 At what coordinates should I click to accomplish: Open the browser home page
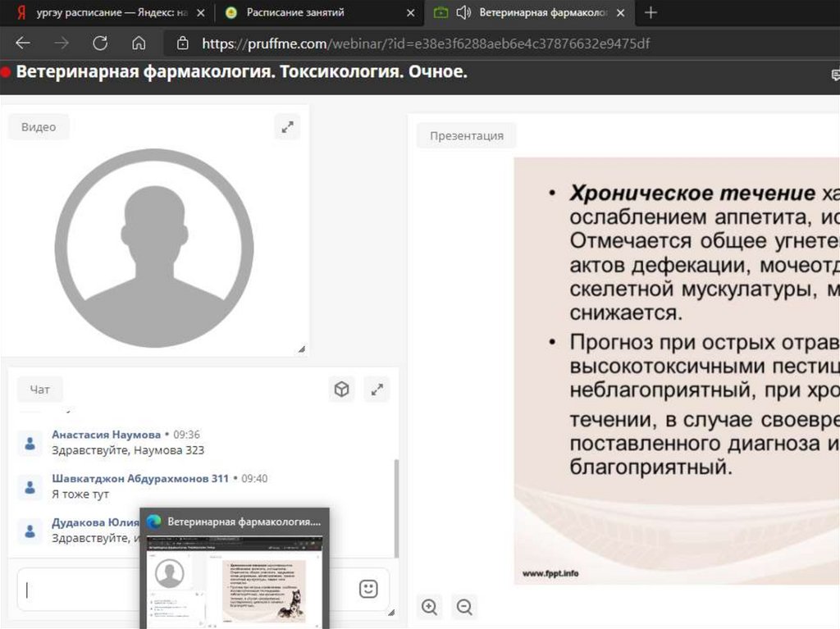click(139, 43)
